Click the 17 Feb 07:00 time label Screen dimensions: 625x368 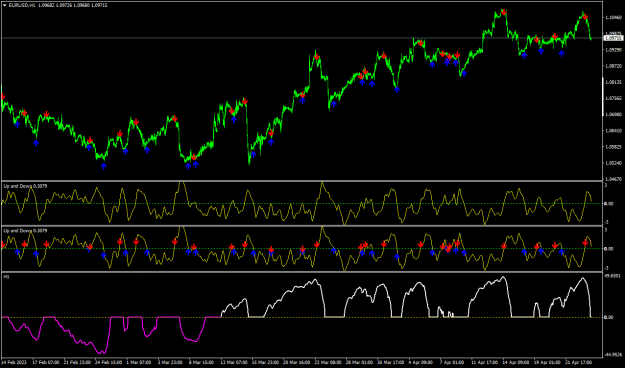[x=46, y=362]
